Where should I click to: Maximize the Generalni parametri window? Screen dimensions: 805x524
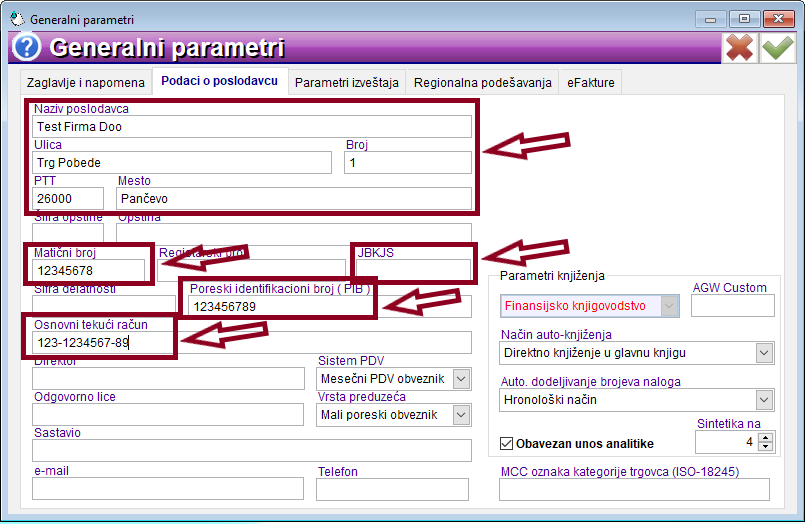point(745,18)
